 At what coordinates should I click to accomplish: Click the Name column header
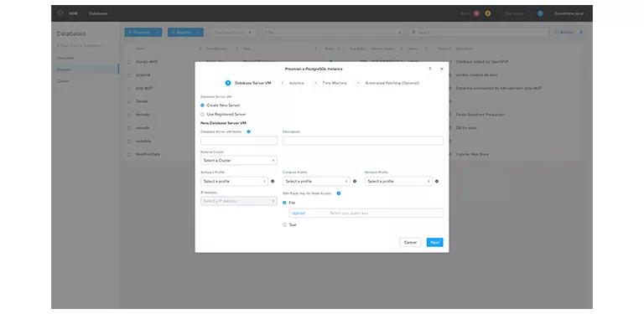(140, 49)
